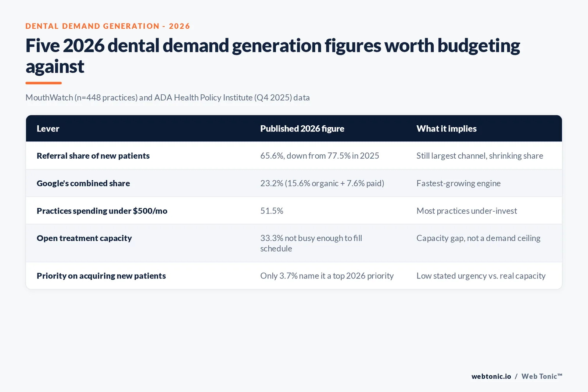588x392 pixels.
Task: Click the 'Web Tonic™' brand name in footer
Action: tap(542, 376)
